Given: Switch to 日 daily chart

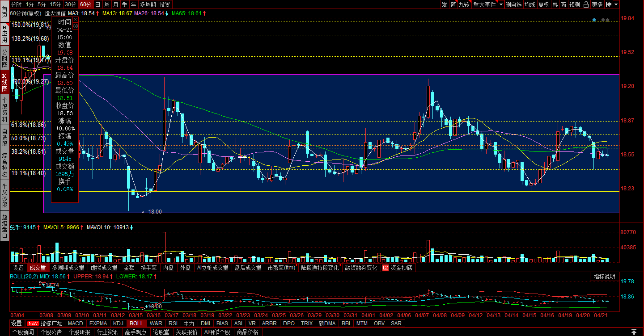Looking at the screenshot, I should (x=98, y=4).
